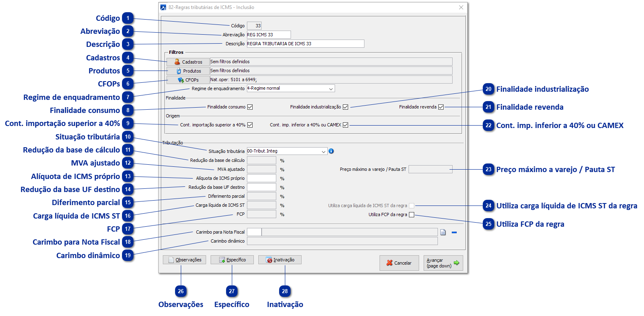Edit the Abreviação field
The height and width of the screenshot is (316, 644).
269,35
